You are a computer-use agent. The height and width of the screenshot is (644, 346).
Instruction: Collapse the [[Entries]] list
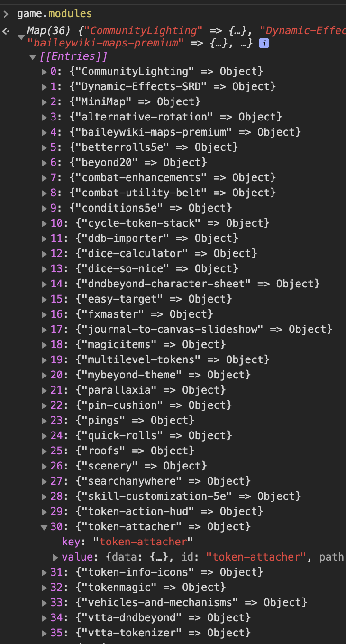32,56
